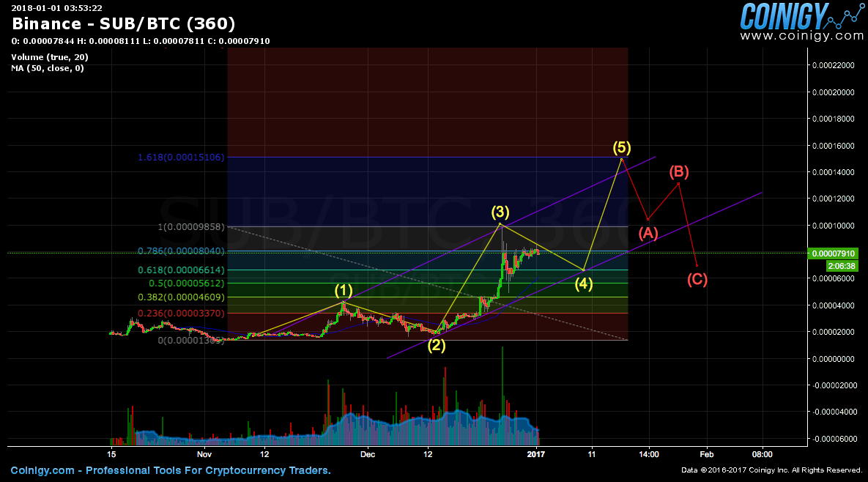Image resolution: width=868 pixels, height=482 pixels.
Task: Click the 0.786(0.00008040) Fibonacci level label
Action: pos(181,251)
